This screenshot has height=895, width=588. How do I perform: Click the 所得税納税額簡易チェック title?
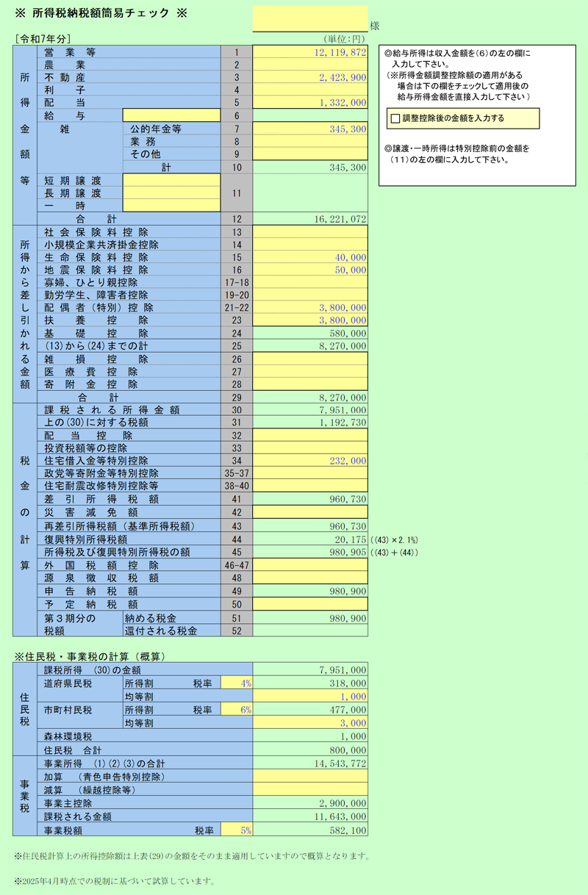coord(101,13)
